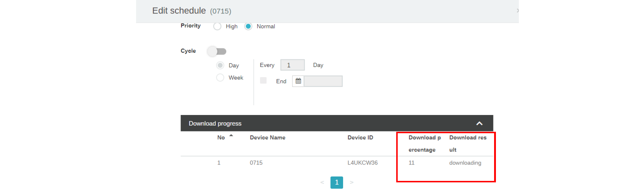Click the Download percentage column header
Viewport: 644px width, 194px height.
(424, 143)
